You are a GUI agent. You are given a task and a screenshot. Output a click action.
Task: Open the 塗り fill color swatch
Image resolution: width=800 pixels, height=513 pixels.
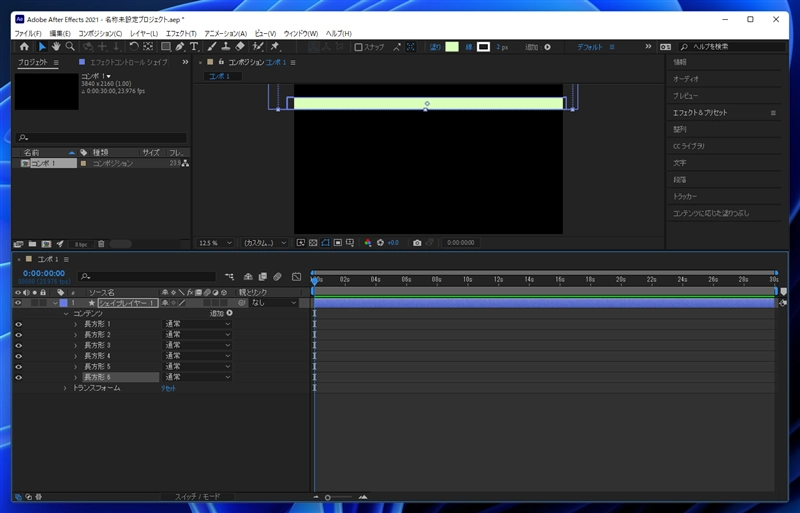click(452, 47)
